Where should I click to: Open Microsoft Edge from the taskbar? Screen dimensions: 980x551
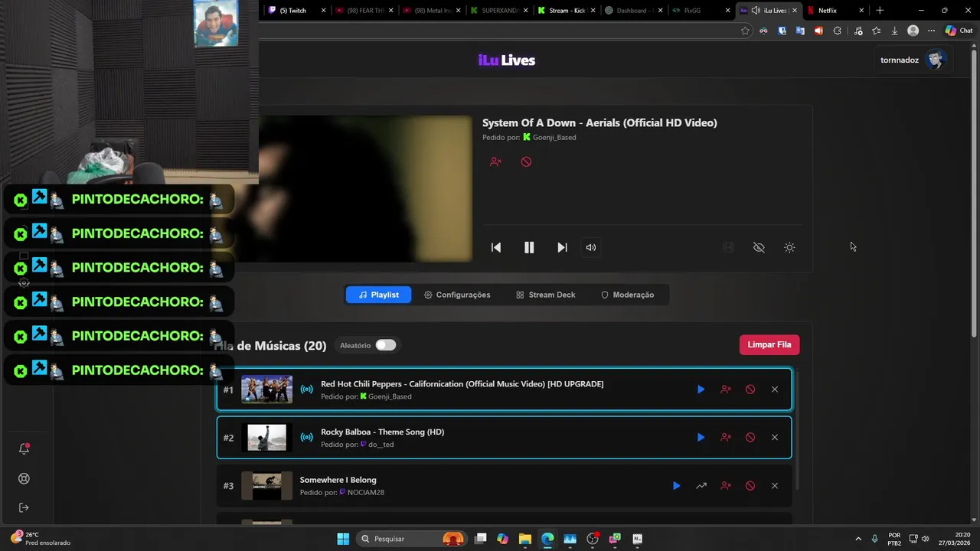coord(547,539)
